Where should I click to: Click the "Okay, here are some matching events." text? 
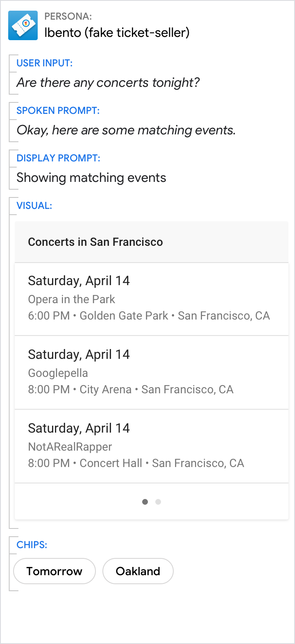tap(126, 130)
